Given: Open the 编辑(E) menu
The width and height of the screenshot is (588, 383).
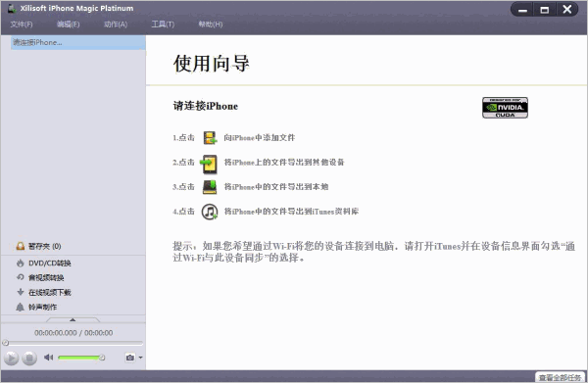Looking at the screenshot, I should pos(68,24).
